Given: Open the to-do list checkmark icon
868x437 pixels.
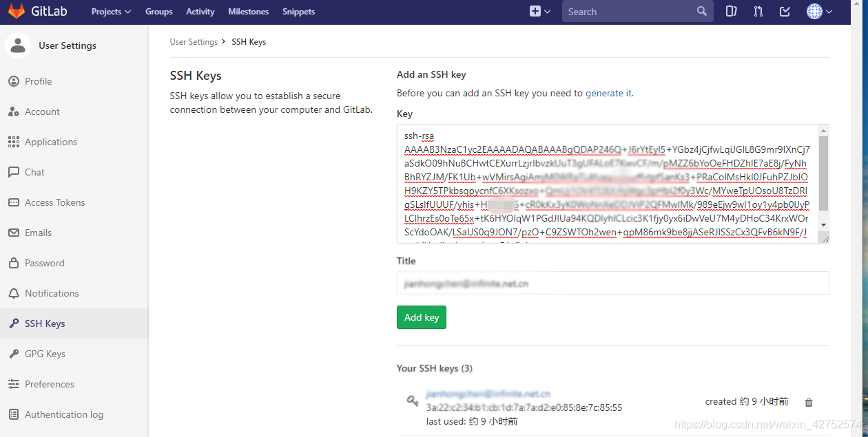Looking at the screenshot, I should coord(785,11).
